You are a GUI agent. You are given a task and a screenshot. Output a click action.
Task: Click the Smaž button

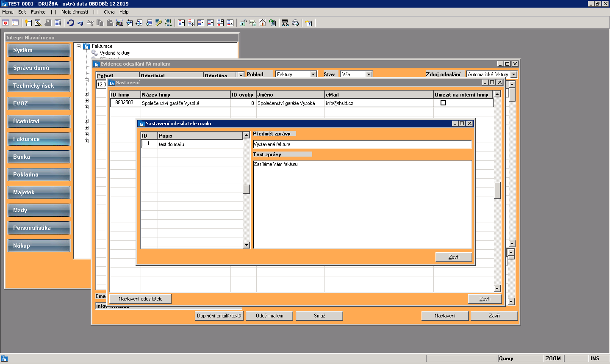pos(319,316)
